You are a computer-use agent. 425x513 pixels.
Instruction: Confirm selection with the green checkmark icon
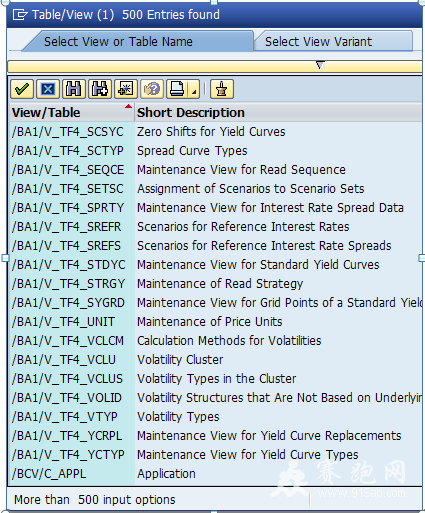[x=22, y=89]
